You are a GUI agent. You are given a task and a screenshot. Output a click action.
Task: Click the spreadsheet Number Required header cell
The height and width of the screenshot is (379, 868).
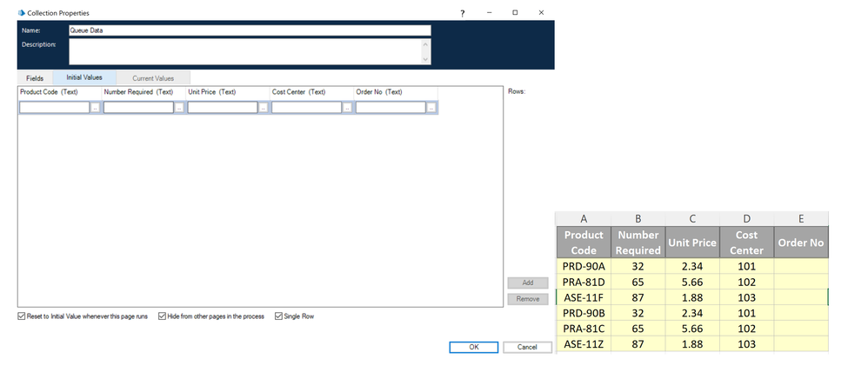click(638, 243)
